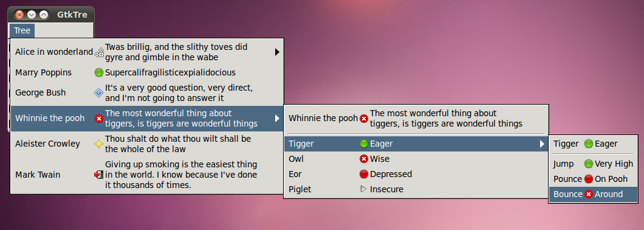Expand the Alice in wonderland submenu arrow
644x230 pixels.
pos(277,52)
